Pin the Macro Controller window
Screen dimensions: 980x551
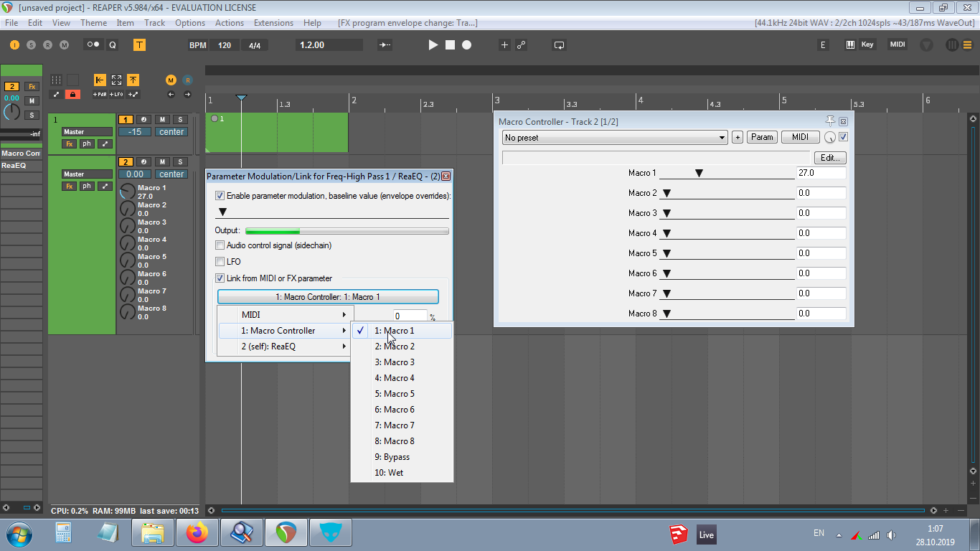coord(831,121)
